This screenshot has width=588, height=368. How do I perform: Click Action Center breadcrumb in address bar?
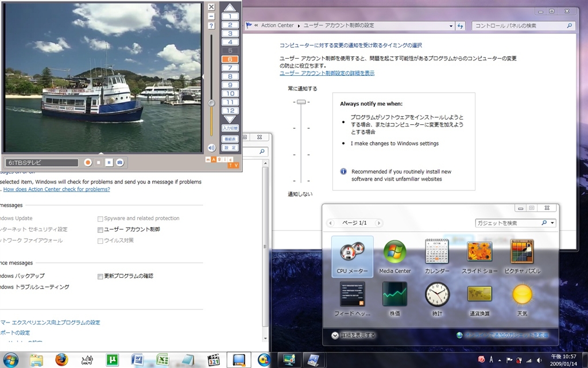tap(277, 25)
